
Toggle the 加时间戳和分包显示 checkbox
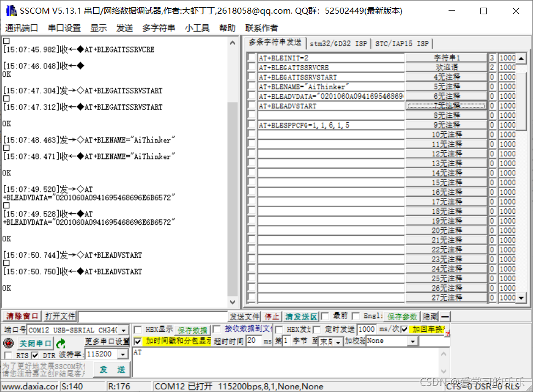138,341
